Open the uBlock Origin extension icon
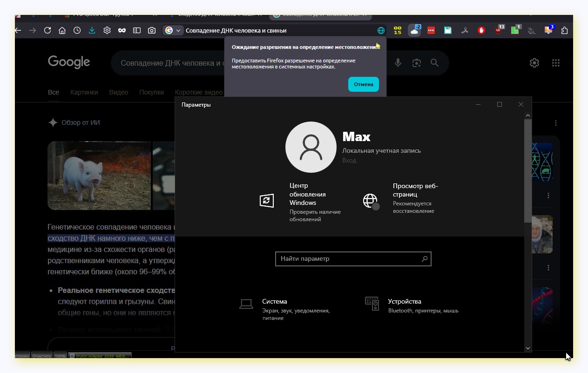 click(499, 31)
